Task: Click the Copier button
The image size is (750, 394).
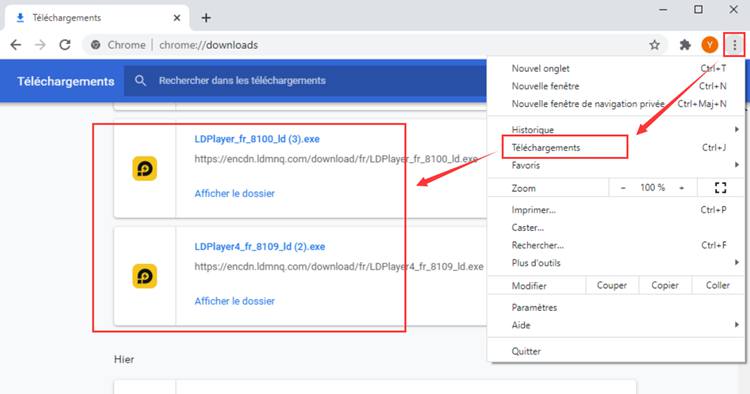Action: tap(665, 285)
